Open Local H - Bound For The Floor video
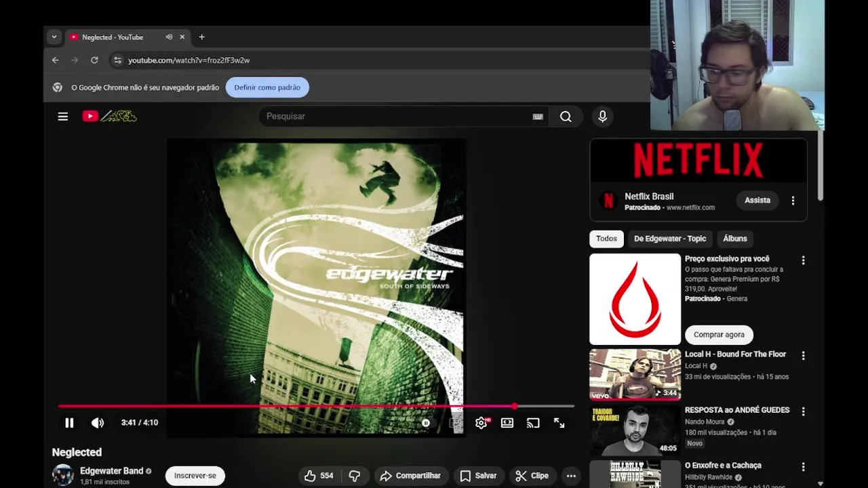 coord(735,354)
